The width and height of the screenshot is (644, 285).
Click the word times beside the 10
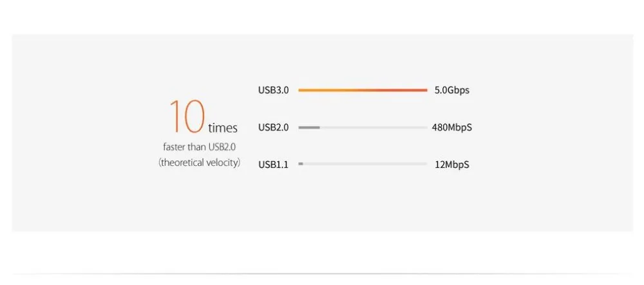coord(223,128)
